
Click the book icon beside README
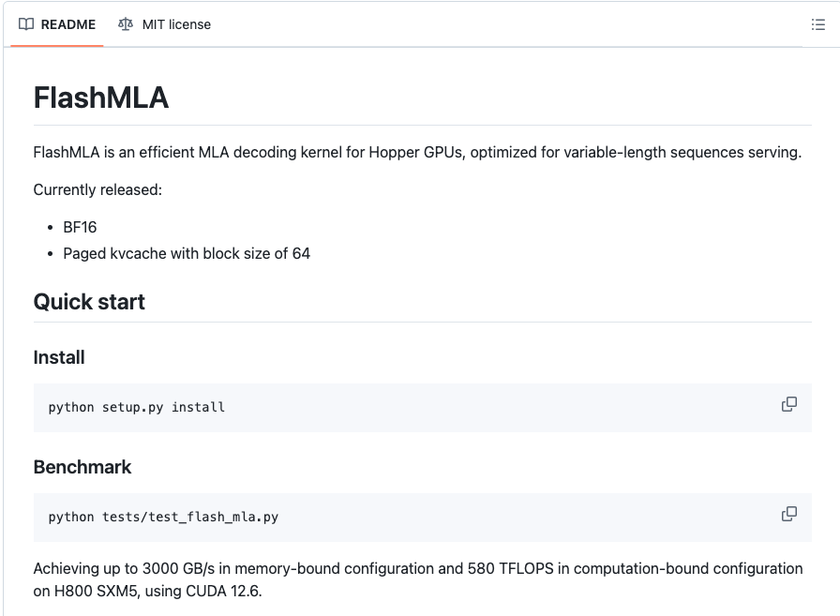(26, 24)
